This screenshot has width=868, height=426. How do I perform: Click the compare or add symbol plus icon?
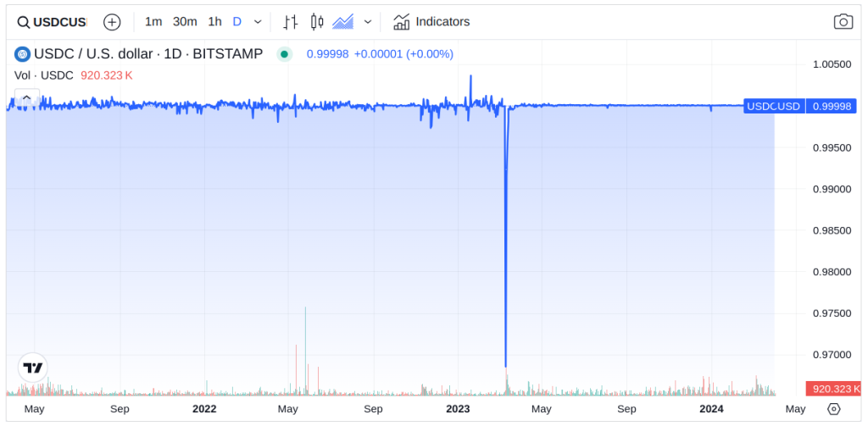click(x=113, y=22)
